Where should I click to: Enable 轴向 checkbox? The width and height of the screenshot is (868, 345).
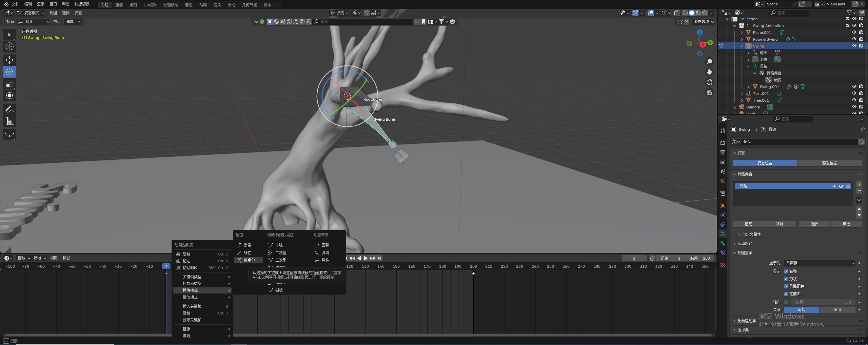[786, 302]
